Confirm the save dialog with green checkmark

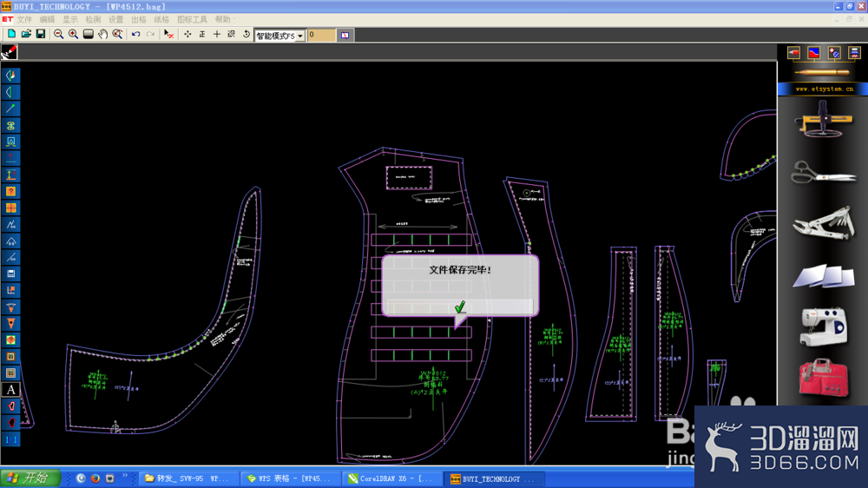pyautogui.click(x=460, y=307)
